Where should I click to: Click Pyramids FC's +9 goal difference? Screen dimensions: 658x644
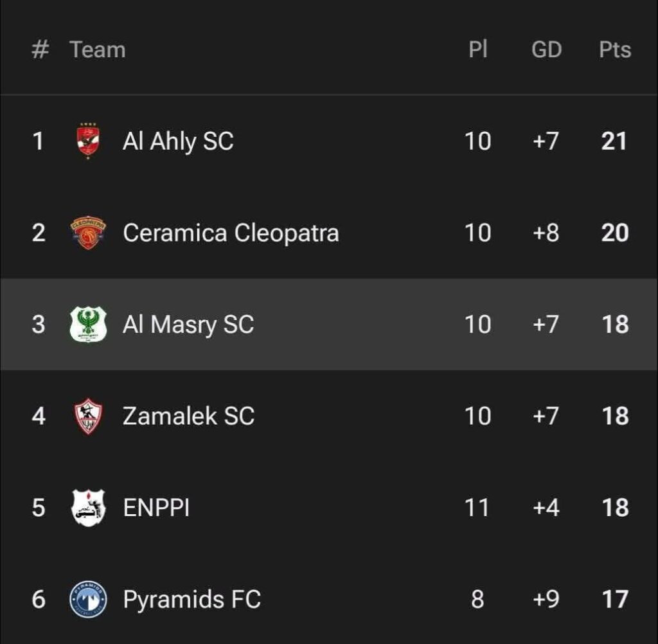coord(546,600)
